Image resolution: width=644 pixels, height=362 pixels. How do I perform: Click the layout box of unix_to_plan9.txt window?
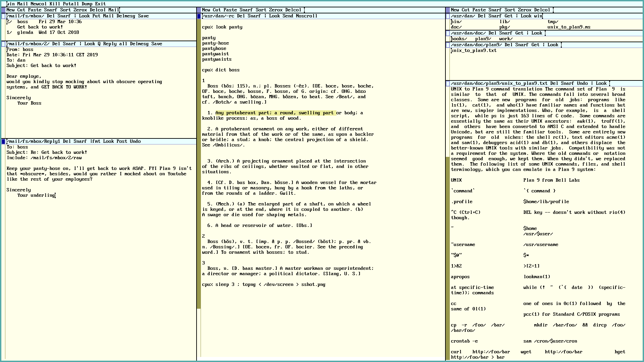[x=448, y=83]
